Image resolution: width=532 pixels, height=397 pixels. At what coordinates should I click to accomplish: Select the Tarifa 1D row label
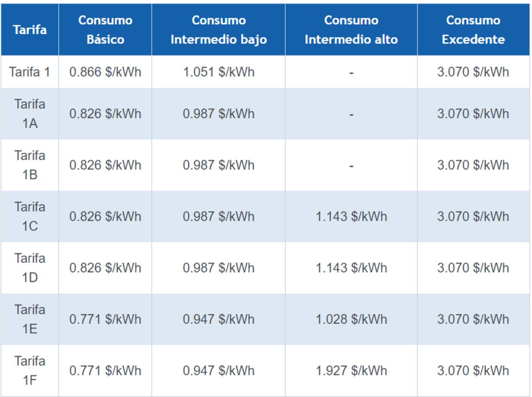[x=30, y=268]
